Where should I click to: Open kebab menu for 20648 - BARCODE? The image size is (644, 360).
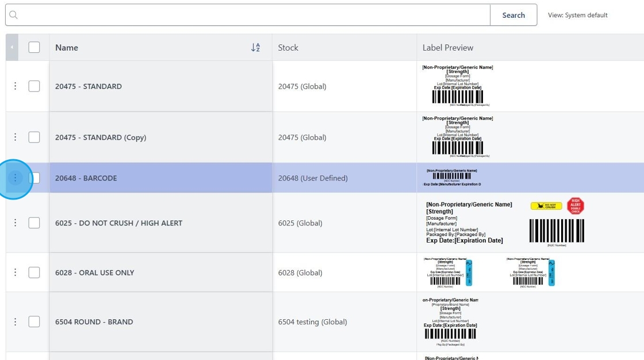pos(15,178)
